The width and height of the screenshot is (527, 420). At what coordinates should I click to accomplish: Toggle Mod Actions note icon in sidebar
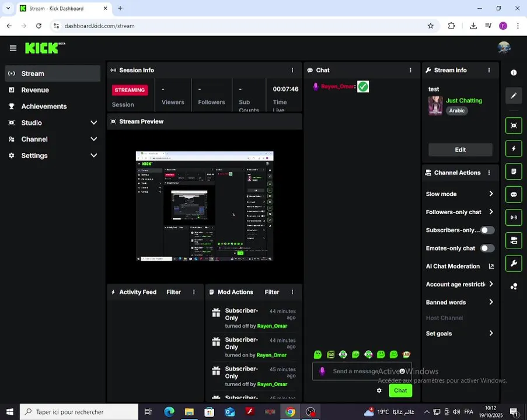(514, 171)
